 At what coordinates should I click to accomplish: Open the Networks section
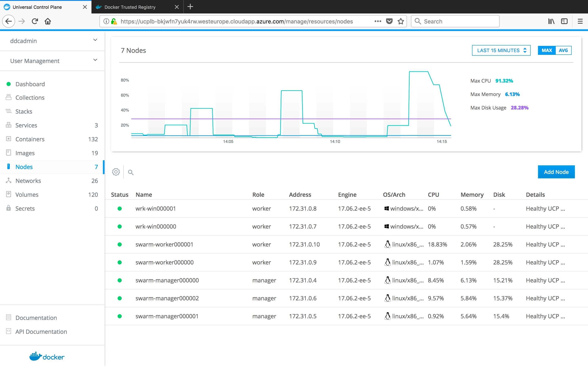click(x=28, y=181)
